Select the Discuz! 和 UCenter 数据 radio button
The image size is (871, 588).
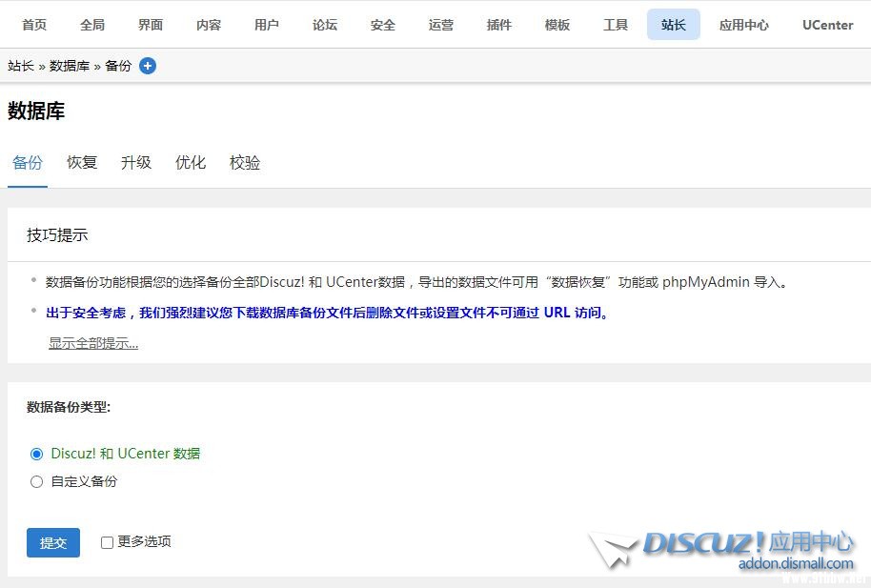click(x=37, y=454)
